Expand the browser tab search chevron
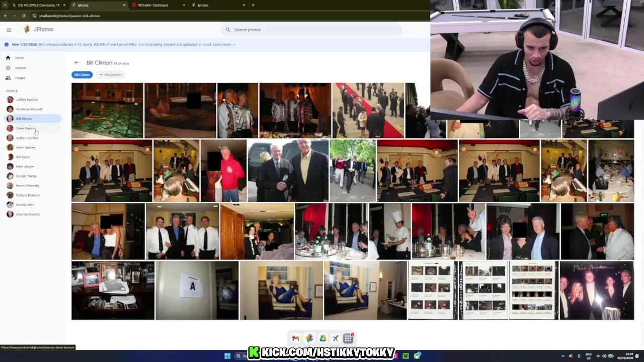Image resolution: width=644 pixels, height=362 pixels. [5, 5]
